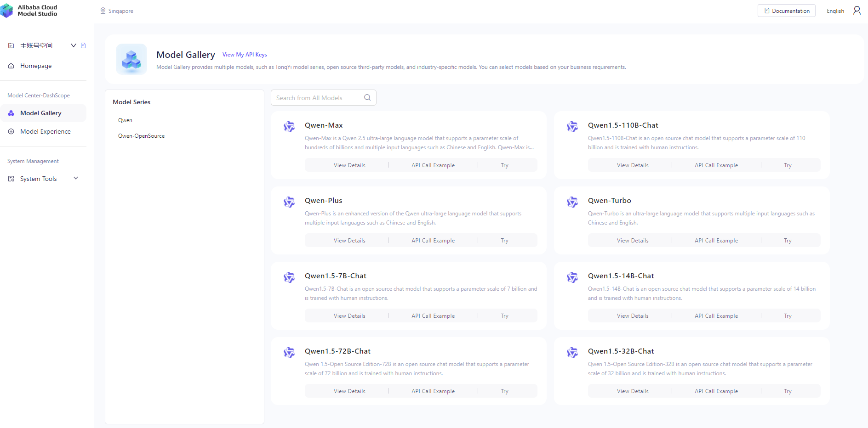Click the workspace folder icon beside 主账号空间

pyautogui.click(x=11, y=45)
